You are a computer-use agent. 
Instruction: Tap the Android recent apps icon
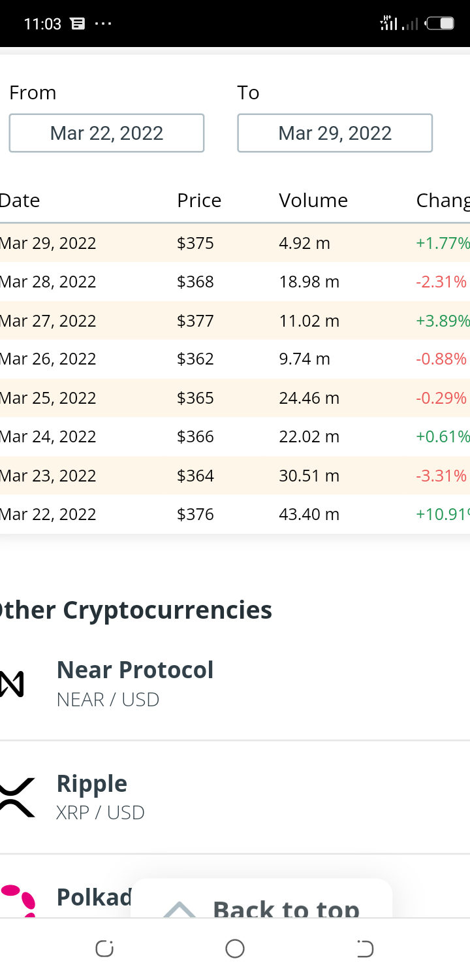(x=104, y=949)
